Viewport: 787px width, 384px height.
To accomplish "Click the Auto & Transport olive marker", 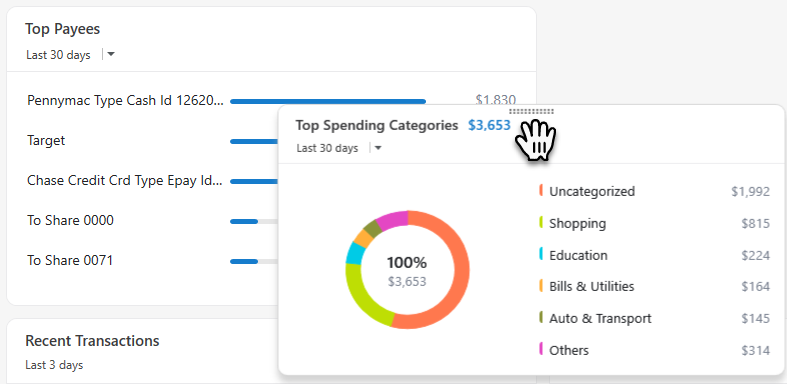I will (541, 318).
